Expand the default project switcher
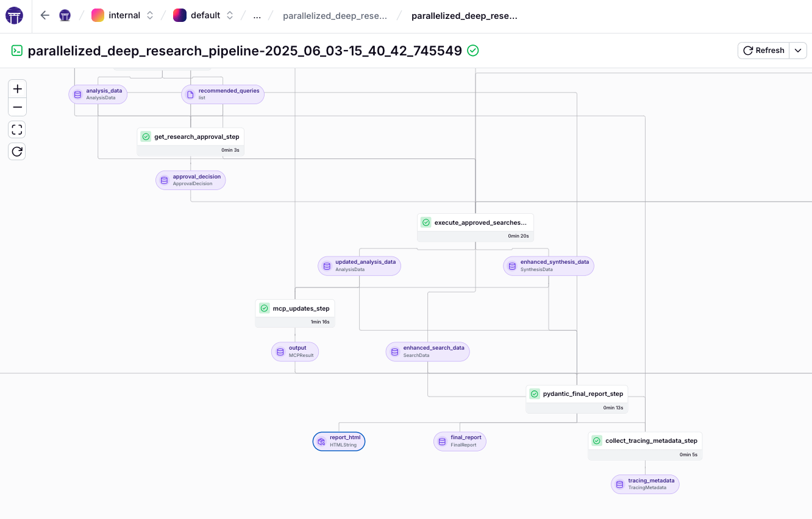The height and width of the screenshot is (519, 812). (230, 16)
